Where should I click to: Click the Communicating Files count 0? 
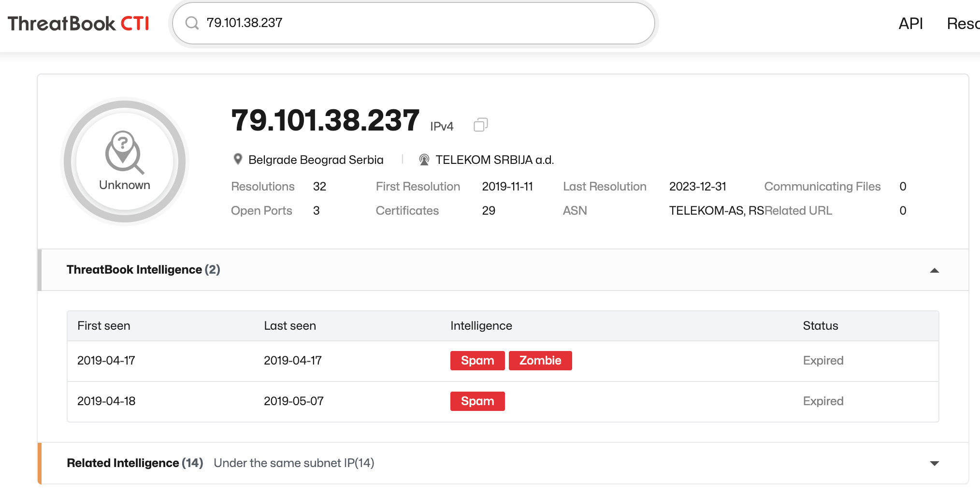(903, 187)
